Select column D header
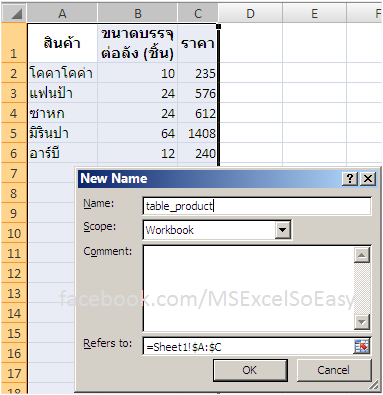Screen dimensions: 383x395 pos(250,13)
